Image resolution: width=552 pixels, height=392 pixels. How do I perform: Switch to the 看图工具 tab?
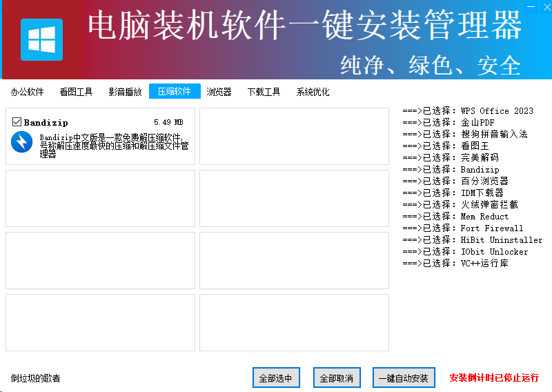76,92
